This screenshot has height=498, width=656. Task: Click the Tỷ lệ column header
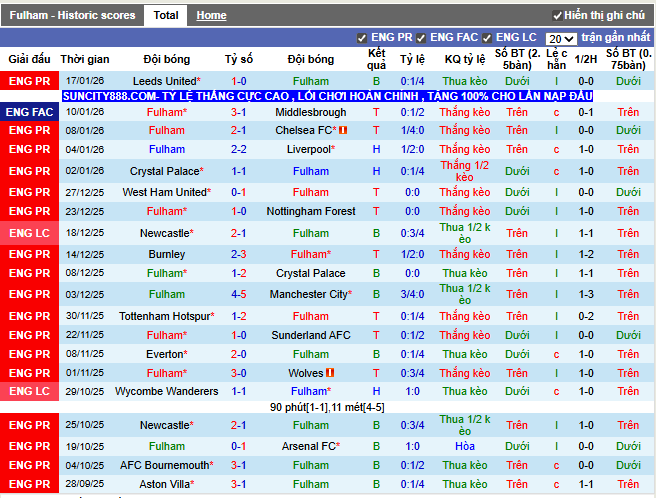click(412, 59)
